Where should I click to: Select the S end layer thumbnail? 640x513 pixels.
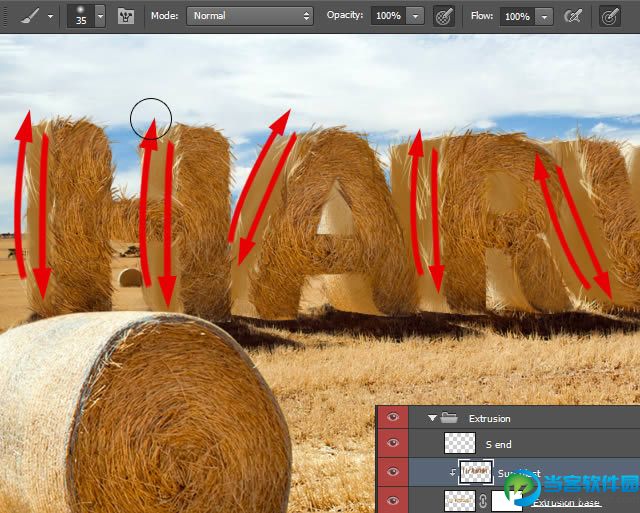pos(460,443)
